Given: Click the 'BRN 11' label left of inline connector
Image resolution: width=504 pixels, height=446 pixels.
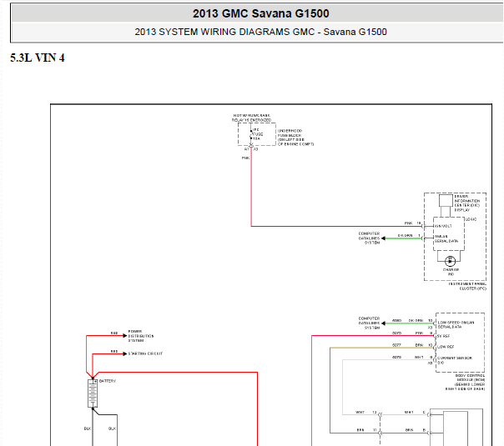Looking at the screenshot, I should click(x=366, y=430).
